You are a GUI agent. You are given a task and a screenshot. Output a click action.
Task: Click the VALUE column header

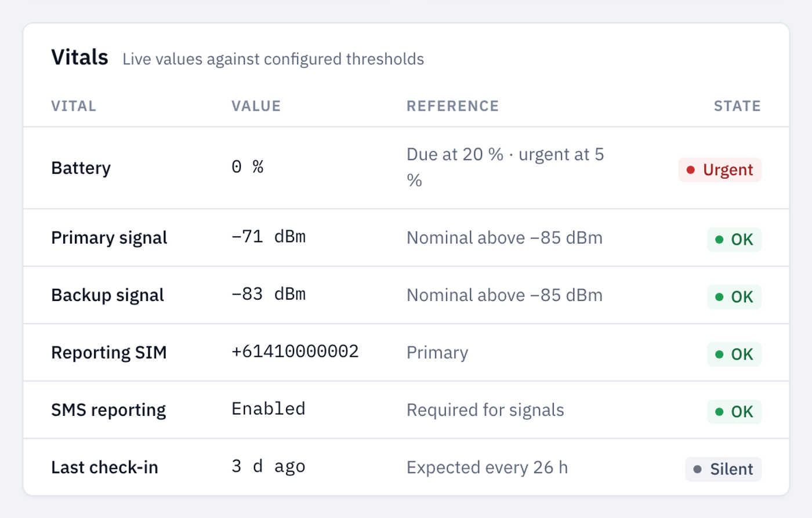(x=256, y=106)
